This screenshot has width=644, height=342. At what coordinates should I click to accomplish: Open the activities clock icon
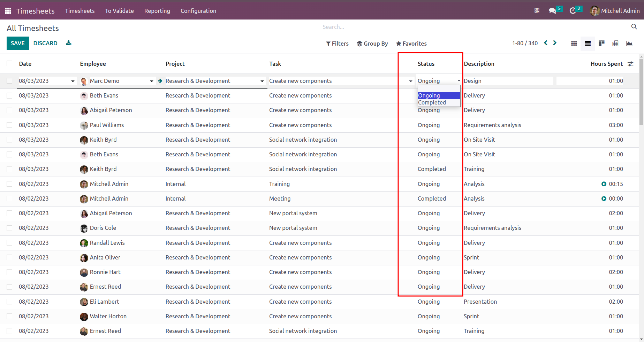(573, 11)
